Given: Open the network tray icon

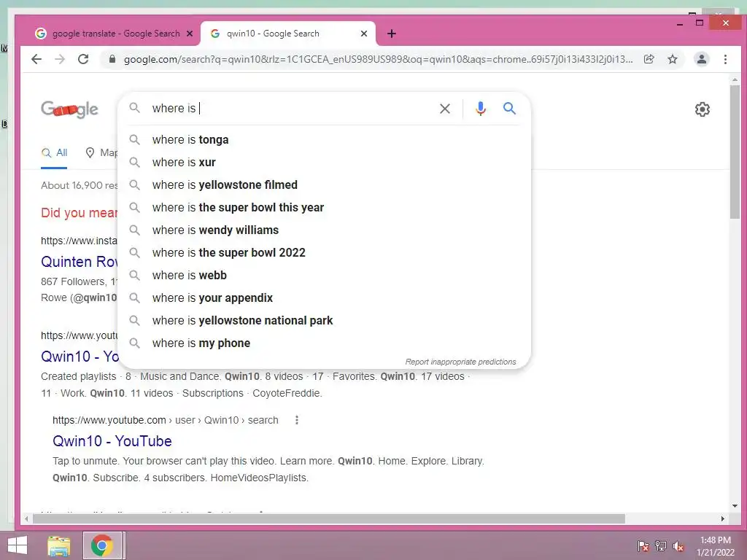Looking at the screenshot, I should point(661,546).
